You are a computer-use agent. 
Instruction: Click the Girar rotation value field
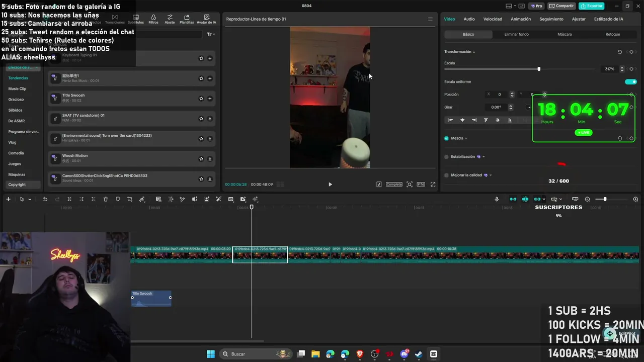496,107
